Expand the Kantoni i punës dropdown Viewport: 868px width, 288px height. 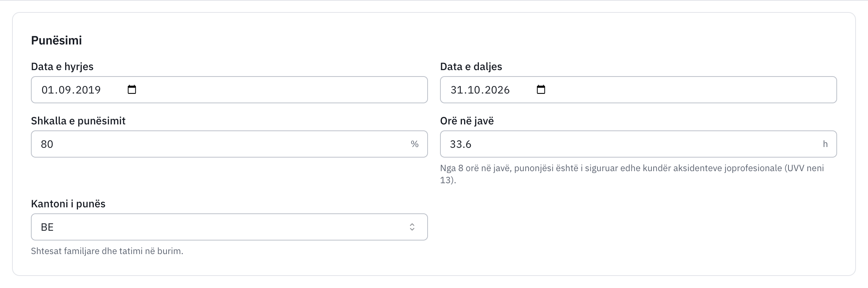pos(229,227)
